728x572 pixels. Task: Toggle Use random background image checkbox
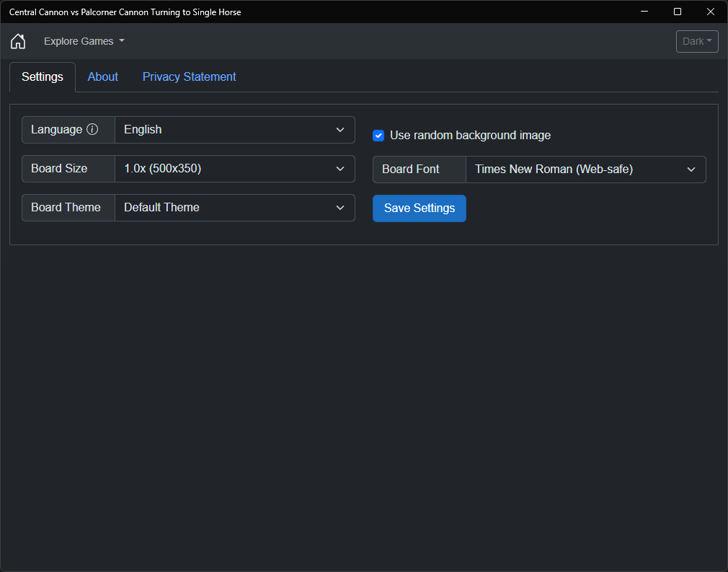[x=378, y=136]
